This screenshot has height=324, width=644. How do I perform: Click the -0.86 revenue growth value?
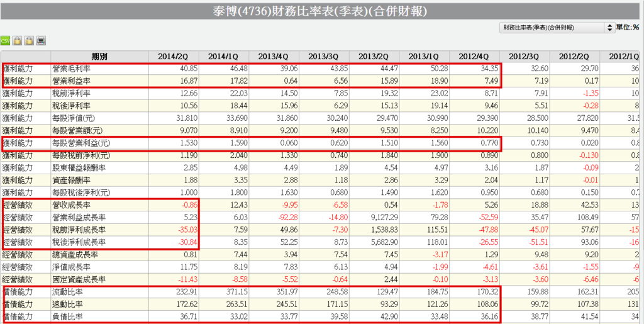[189, 205]
